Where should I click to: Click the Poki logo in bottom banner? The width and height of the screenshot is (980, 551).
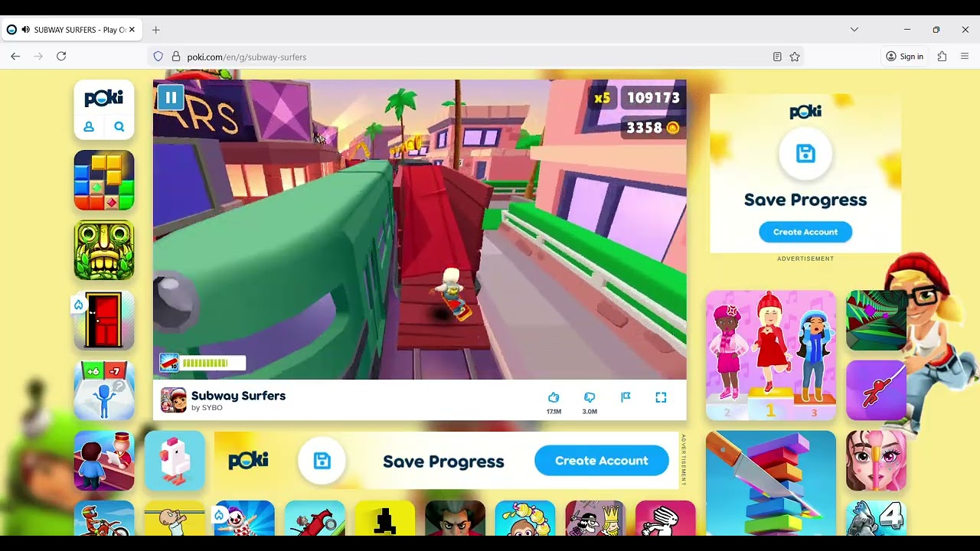click(x=248, y=461)
